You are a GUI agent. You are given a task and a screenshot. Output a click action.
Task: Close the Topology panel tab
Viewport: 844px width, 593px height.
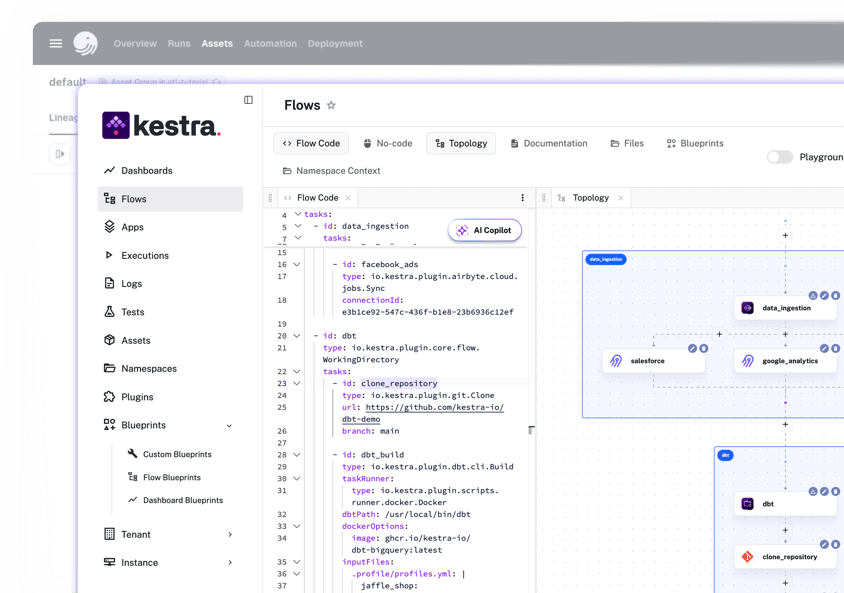point(620,198)
